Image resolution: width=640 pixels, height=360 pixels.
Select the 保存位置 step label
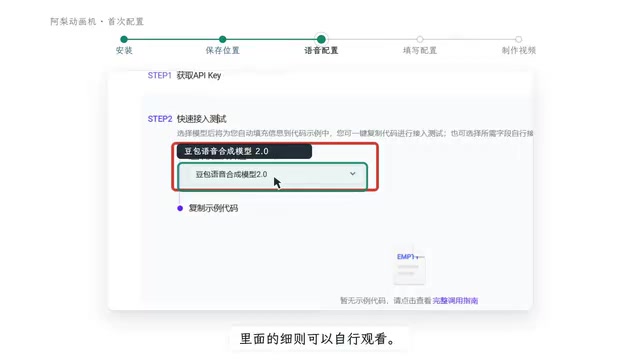(x=222, y=51)
